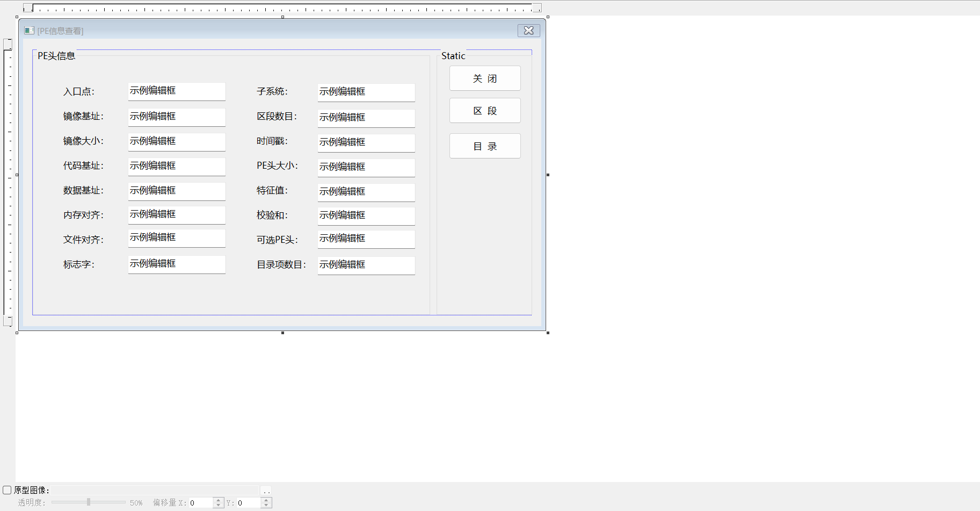Viewport: 980px width, 511px height.
Task: Click the edit field next to 时间戳
Action: tap(366, 142)
